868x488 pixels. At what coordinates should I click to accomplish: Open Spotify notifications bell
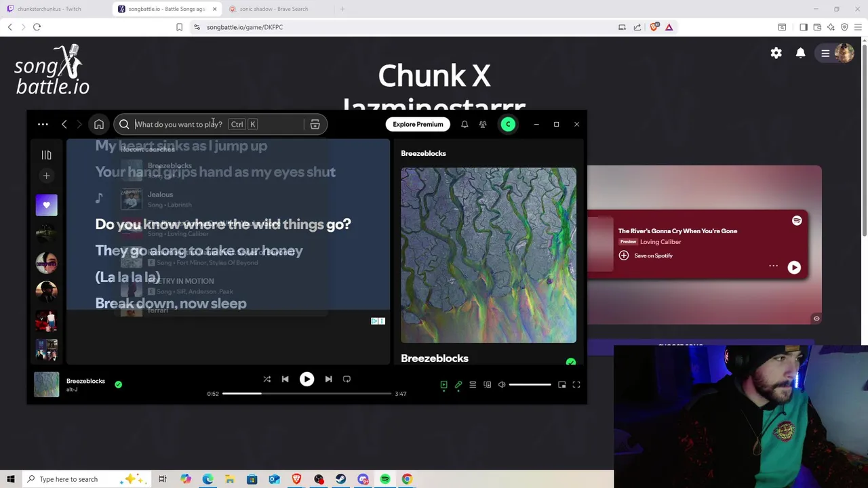[x=465, y=124]
